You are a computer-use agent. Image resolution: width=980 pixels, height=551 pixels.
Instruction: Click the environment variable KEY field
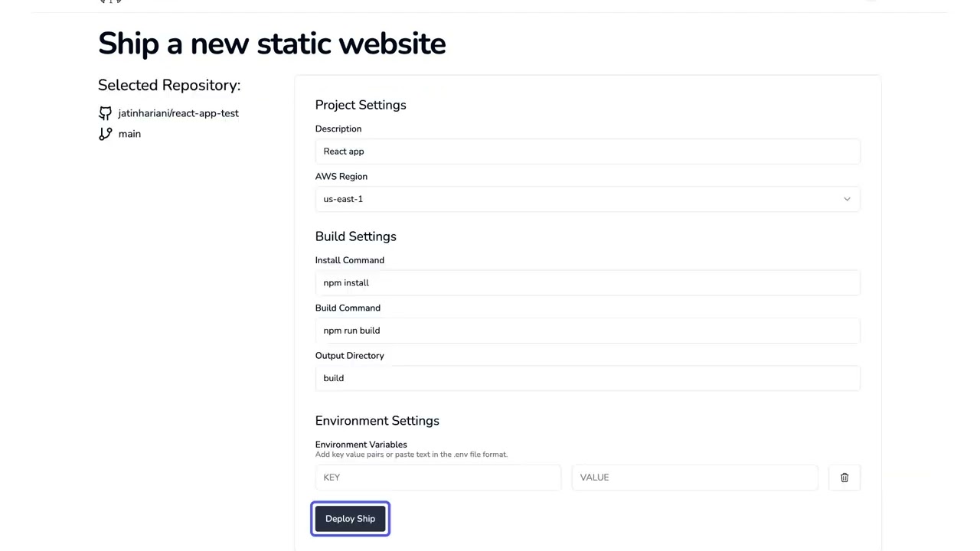tap(438, 478)
